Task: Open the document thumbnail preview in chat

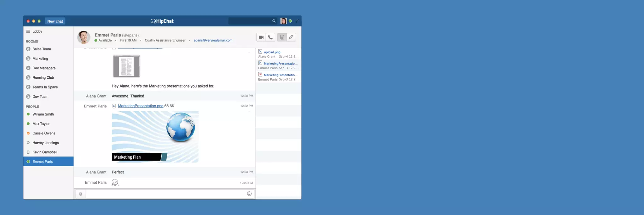Action: (126, 66)
